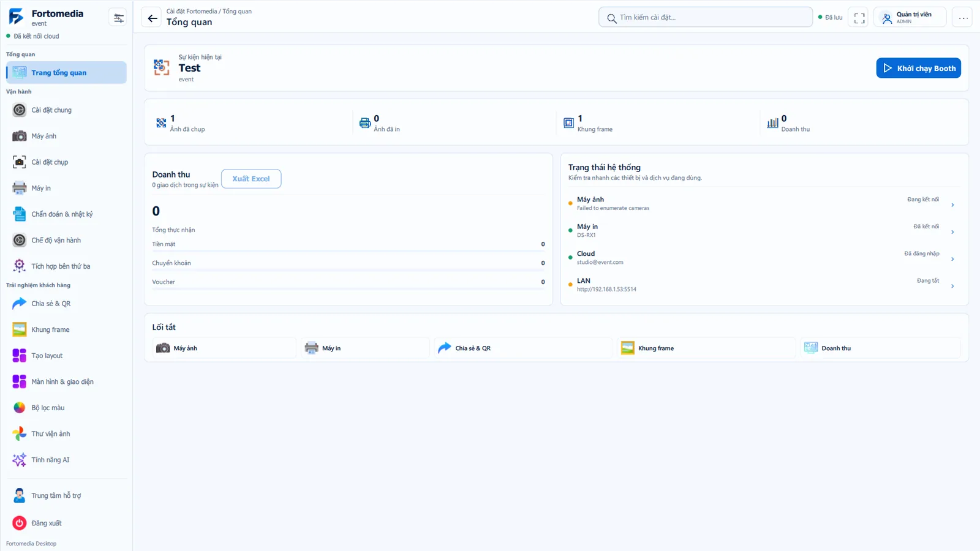
Task: Click the Bộ lọc màu color wheel icon
Action: pos(20,408)
